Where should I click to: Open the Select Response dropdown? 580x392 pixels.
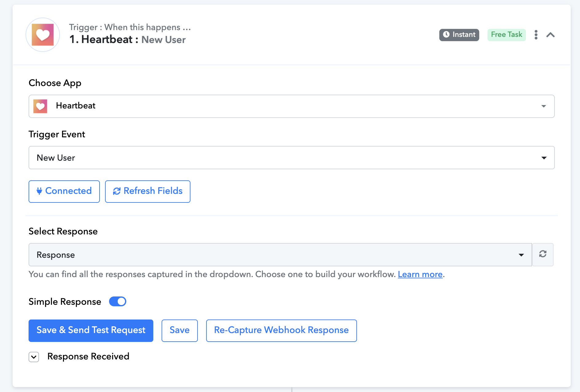coord(280,255)
